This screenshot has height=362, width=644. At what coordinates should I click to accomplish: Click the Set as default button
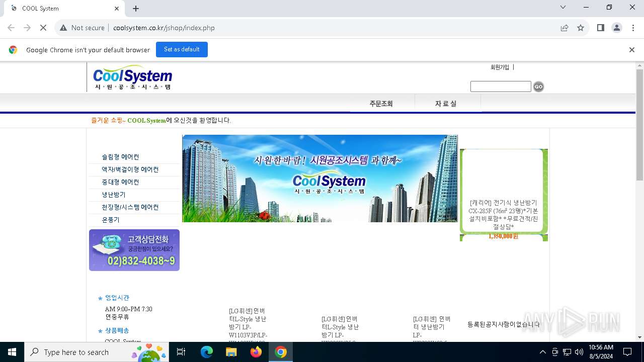tap(182, 49)
